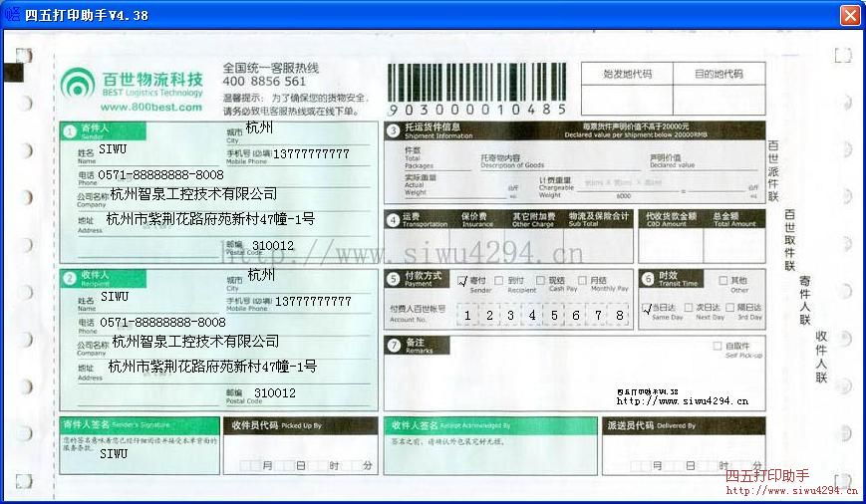Click sender company name field

coord(192,194)
